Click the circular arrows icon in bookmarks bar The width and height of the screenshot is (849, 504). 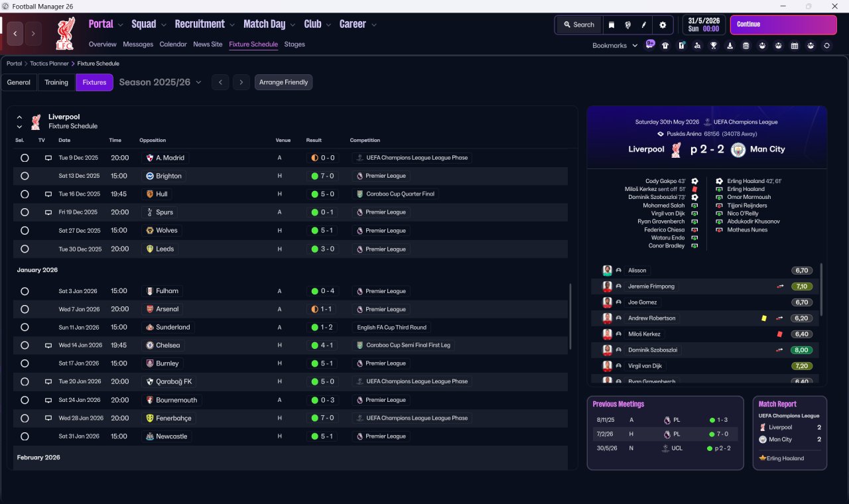click(x=826, y=46)
